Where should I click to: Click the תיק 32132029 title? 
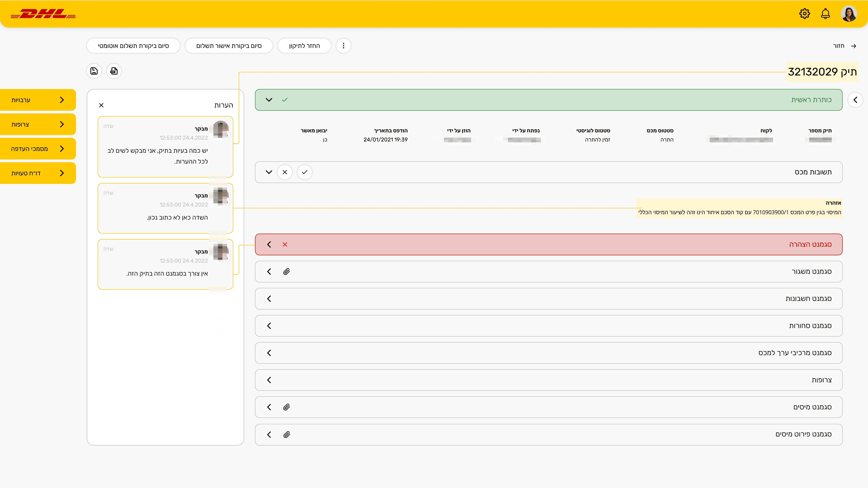822,72
